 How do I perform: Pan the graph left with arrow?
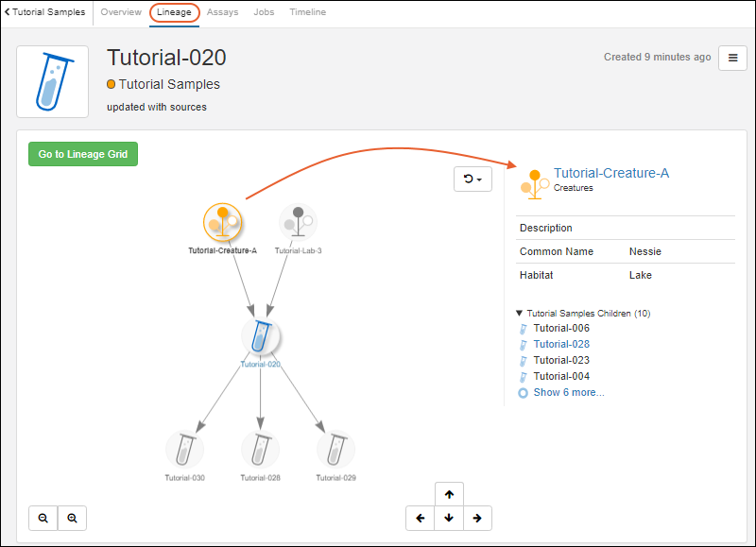[421, 518]
